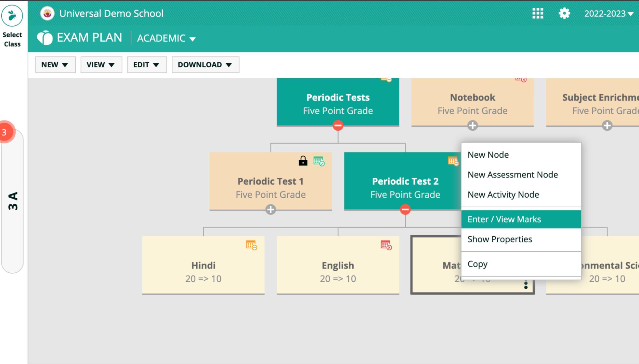639x364 pixels.
Task: Expand the VIEW dropdown menu
Action: [x=100, y=64]
